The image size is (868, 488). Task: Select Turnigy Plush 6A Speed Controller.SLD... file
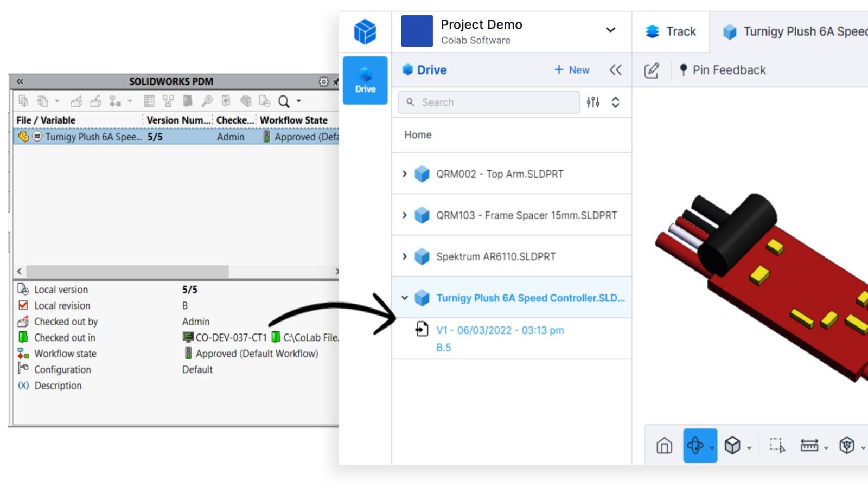[512, 297]
